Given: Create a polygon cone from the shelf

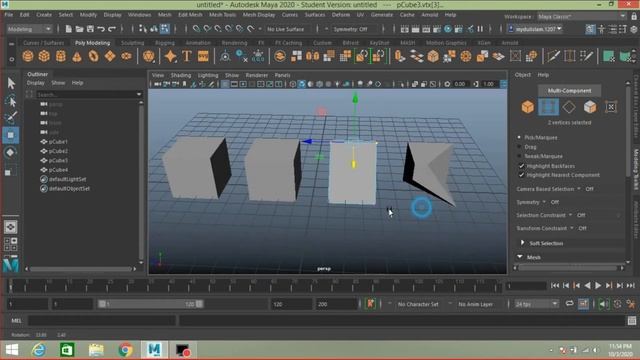Looking at the screenshot, I should click(77, 56).
